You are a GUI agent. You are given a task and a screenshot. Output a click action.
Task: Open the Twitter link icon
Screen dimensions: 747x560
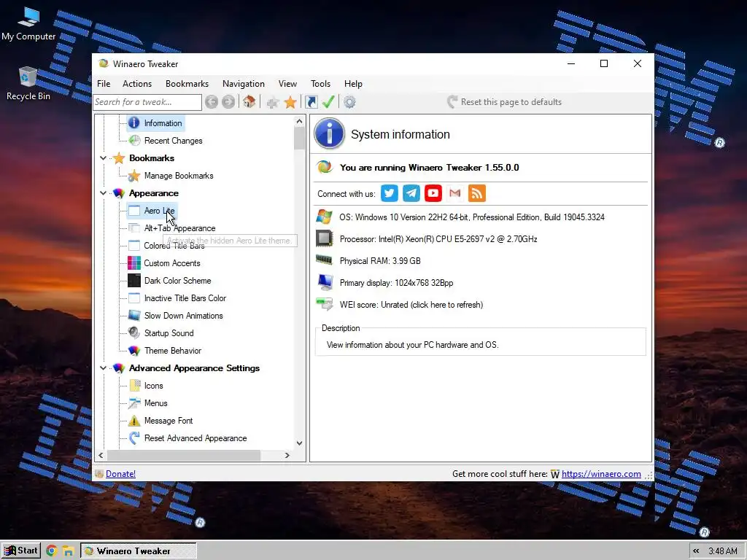coord(390,193)
